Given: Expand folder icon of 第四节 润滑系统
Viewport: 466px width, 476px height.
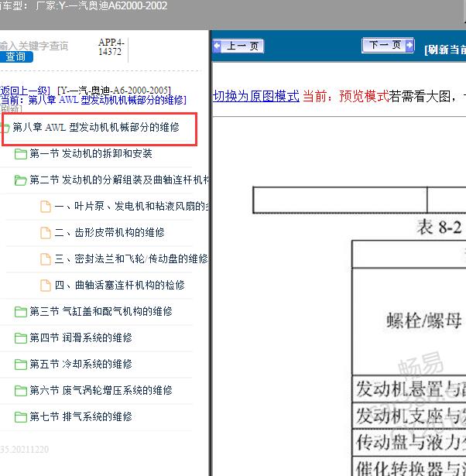Looking at the screenshot, I should [x=21, y=338].
